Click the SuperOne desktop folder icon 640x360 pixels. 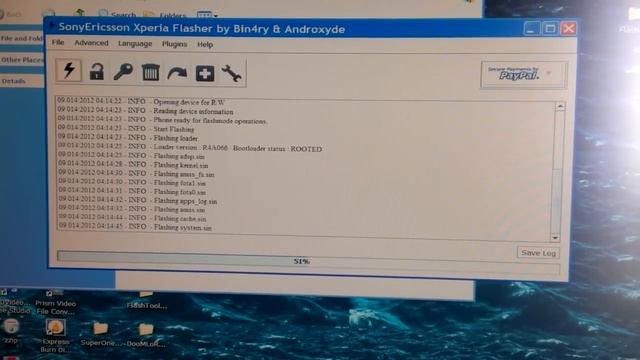[100, 334]
